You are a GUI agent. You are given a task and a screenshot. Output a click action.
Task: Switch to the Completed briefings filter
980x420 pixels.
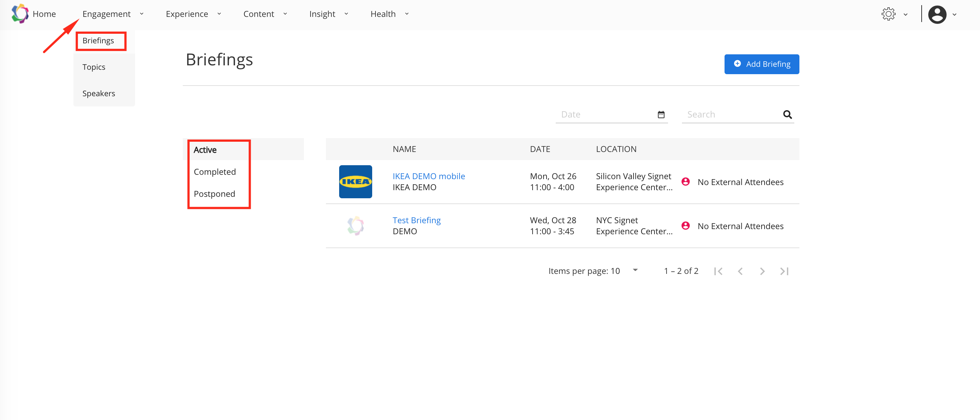coord(215,172)
